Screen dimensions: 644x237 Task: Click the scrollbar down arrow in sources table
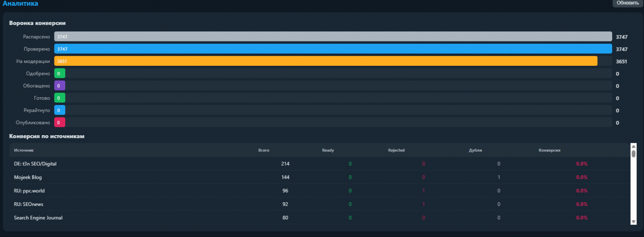click(x=634, y=222)
